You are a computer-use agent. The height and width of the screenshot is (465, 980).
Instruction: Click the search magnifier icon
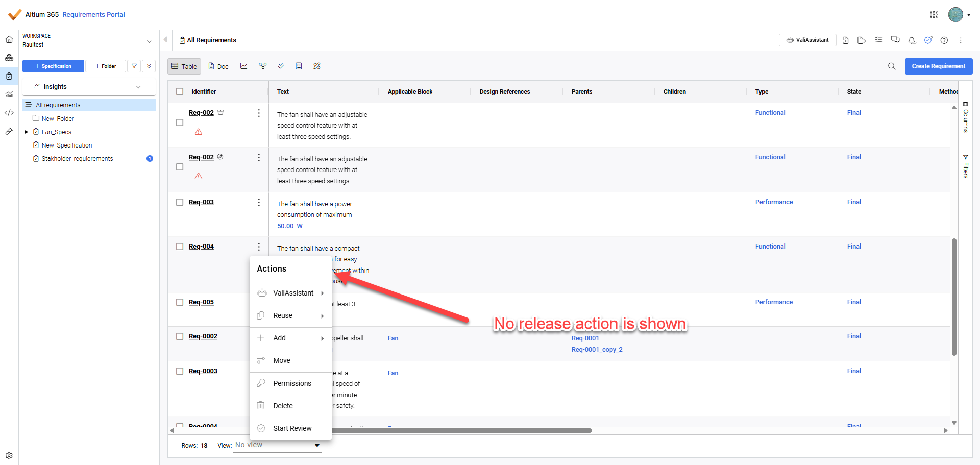(892, 66)
